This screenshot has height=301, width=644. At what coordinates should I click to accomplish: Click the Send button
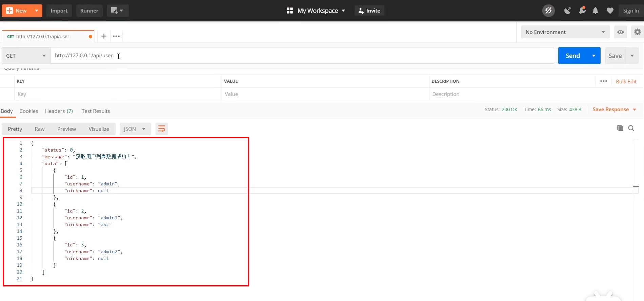(573, 56)
